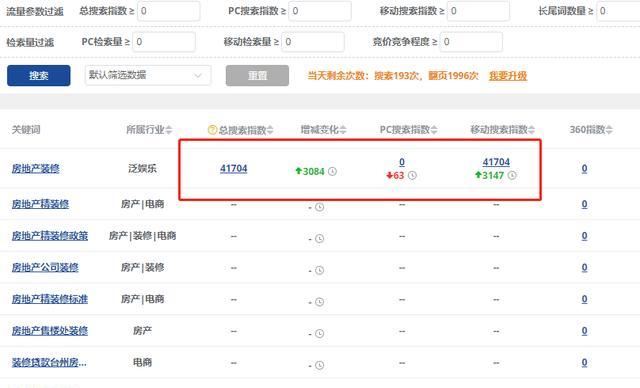640x388 pixels.
Task: Click history clock icon in 装修贷款台州房 row
Action: point(320,365)
